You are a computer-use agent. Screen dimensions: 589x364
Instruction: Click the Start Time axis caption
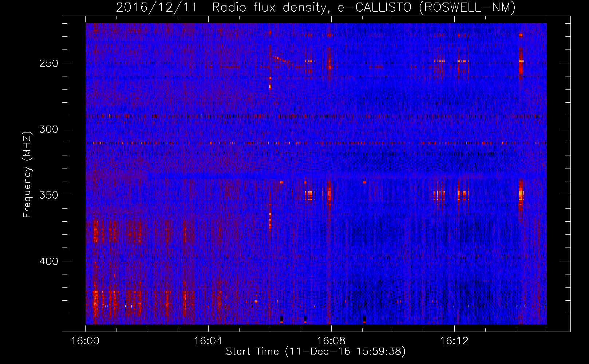point(316,352)
